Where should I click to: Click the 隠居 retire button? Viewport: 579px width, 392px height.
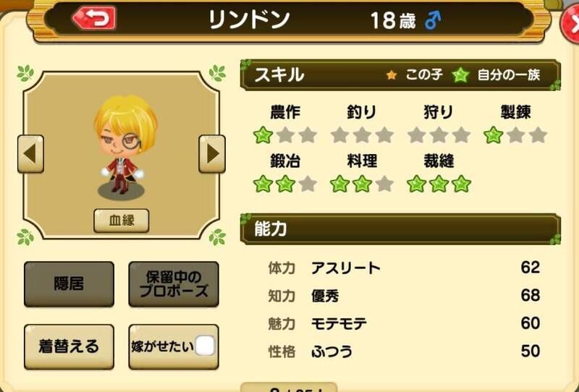(x=69, y=284)
